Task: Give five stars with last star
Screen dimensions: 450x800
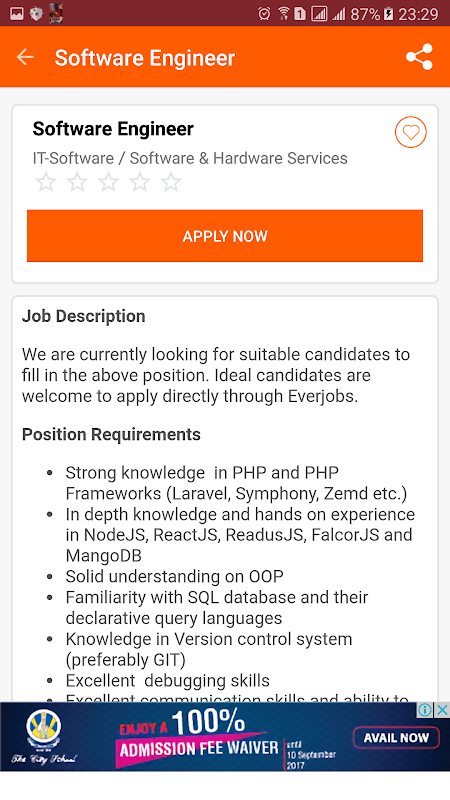Action: tap(171, 182)
